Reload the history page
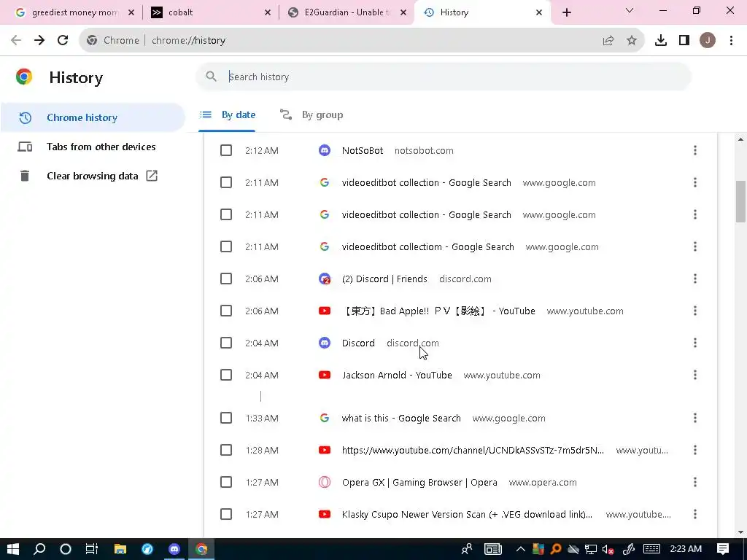Screen dimensions: 747x560 [63, 41]
